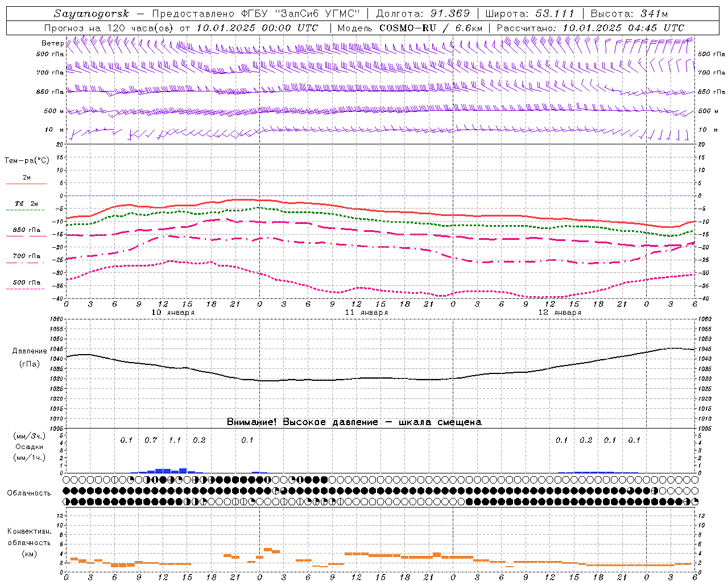Viewport: 728px width, 582px height.
Task: Click the '10 января' date label
Action: [173, 313]
